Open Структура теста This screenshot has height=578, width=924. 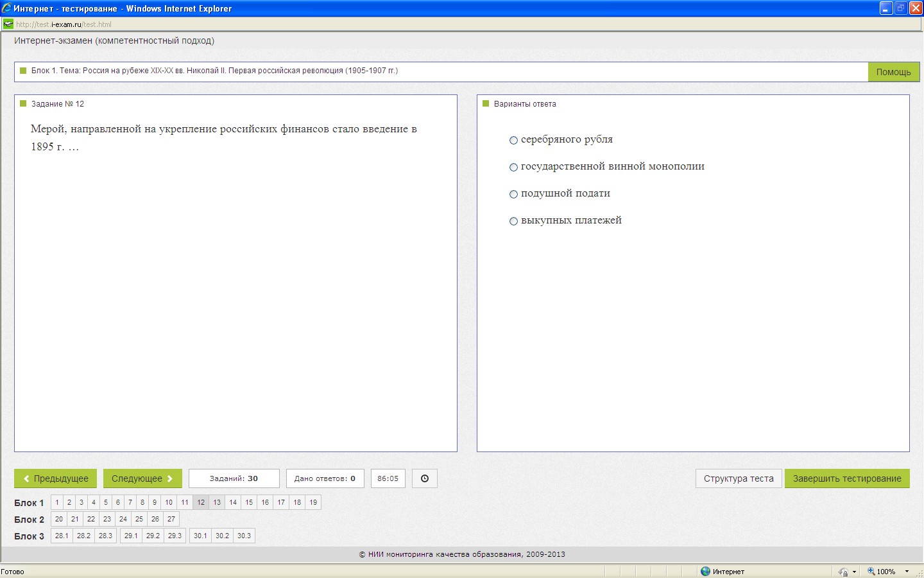click(x=739, y=478)
